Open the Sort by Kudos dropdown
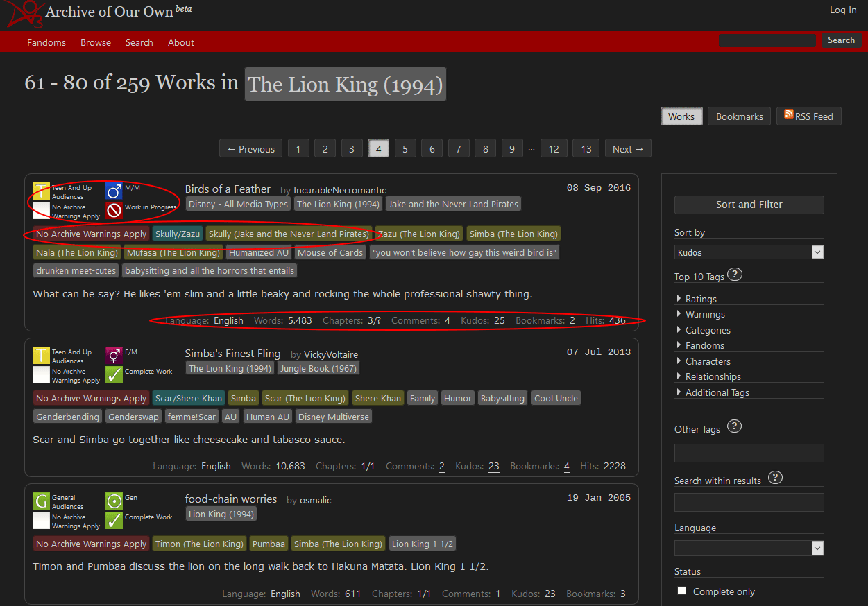868x606 pixels. click(749, 252)
